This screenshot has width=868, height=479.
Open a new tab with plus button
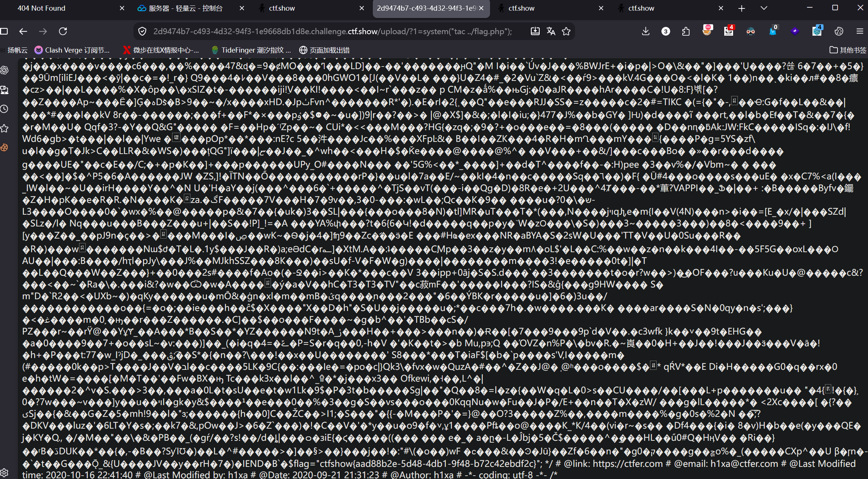742,8
